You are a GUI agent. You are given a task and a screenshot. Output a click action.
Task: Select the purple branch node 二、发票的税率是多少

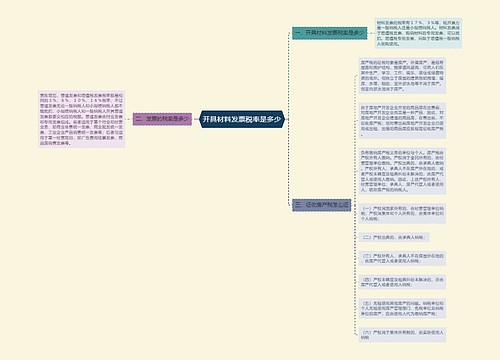(162, 119)
